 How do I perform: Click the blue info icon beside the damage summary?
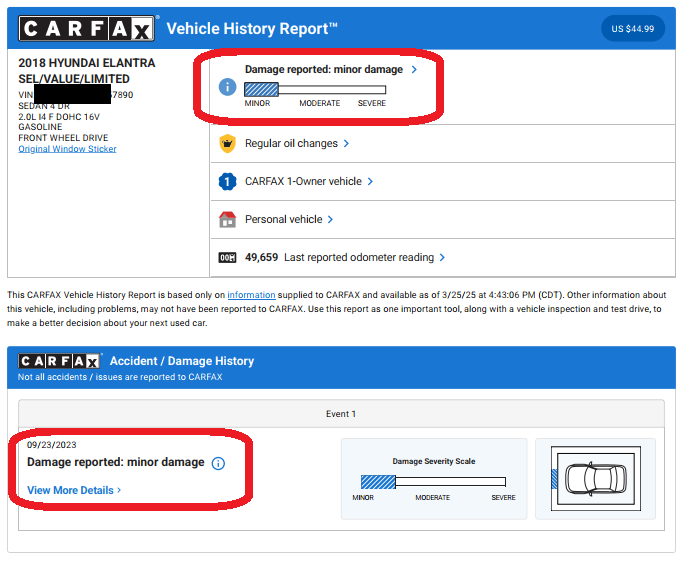pyautogui.click(x=227, y=87)
